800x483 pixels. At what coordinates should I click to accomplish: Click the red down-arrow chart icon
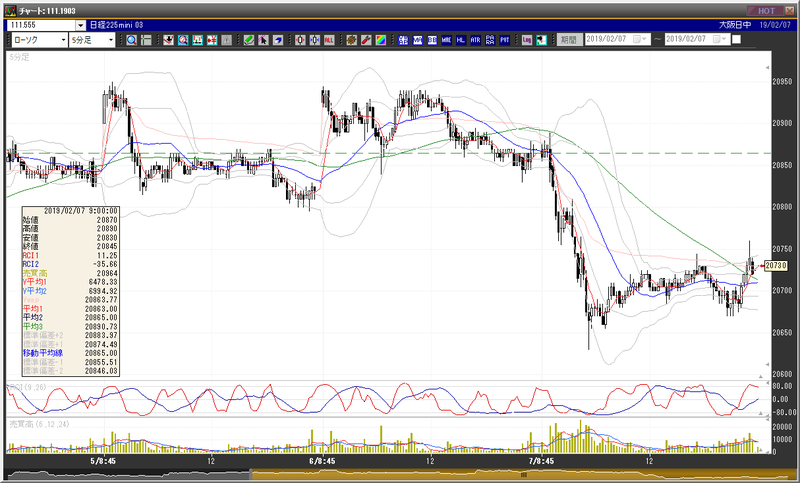click(168, 40)
